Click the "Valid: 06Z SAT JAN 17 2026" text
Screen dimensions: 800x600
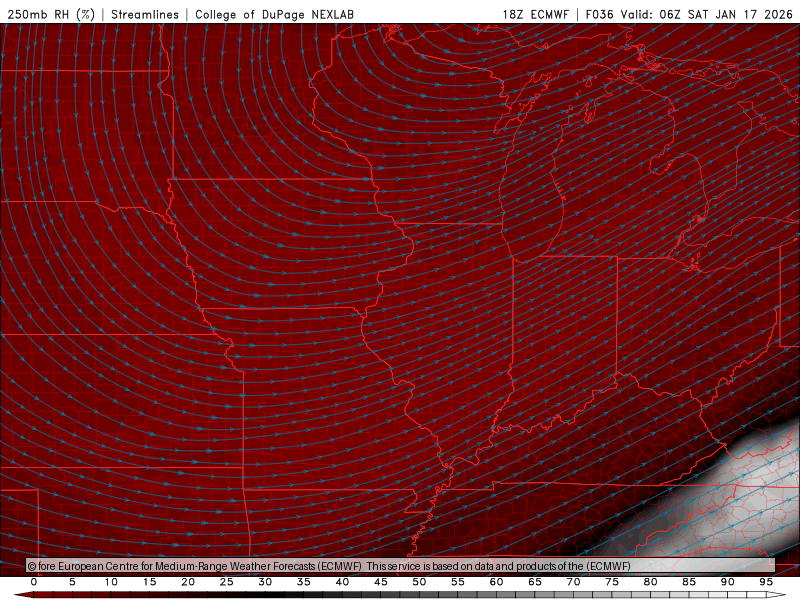(707, 14)
